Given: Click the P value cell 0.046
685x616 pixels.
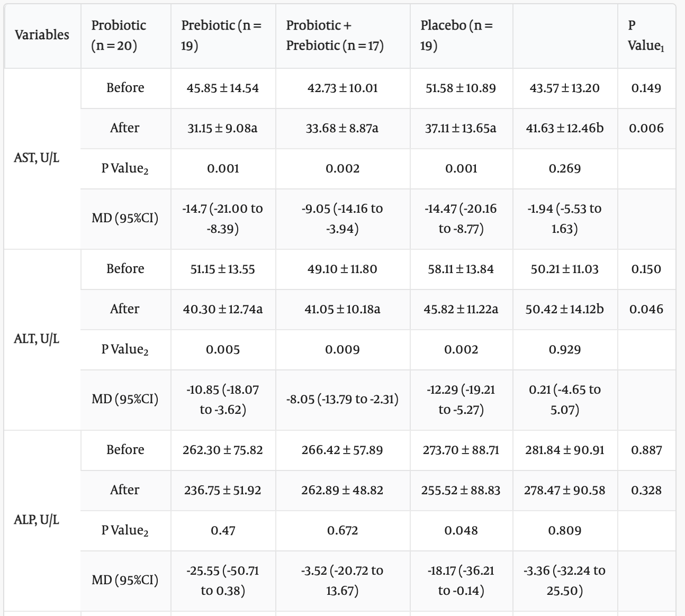Looking at the screenshot, I should (646, 310).
